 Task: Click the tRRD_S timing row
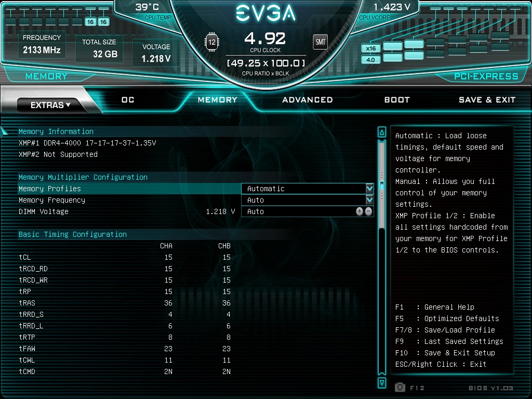(125, 314)
